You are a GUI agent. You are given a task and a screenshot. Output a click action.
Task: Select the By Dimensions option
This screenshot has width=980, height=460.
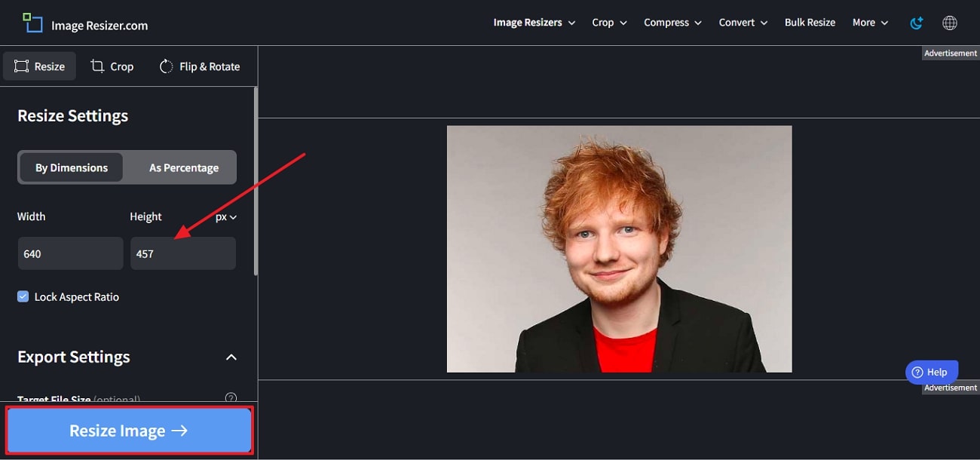(72, 167)
